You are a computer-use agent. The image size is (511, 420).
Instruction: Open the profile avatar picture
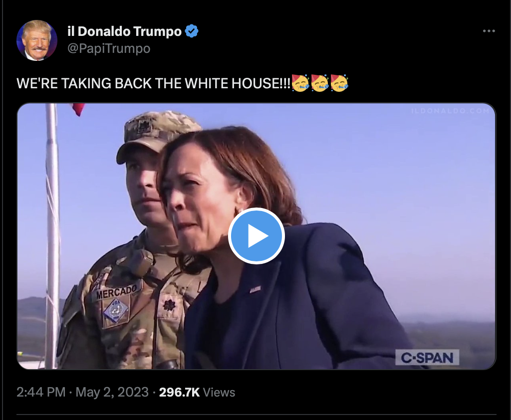(37, 40)
